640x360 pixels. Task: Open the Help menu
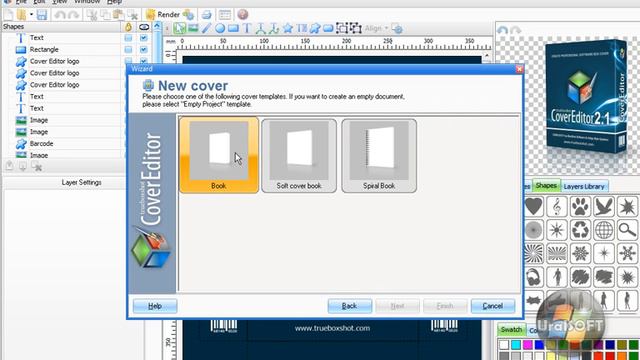[114, 2]
